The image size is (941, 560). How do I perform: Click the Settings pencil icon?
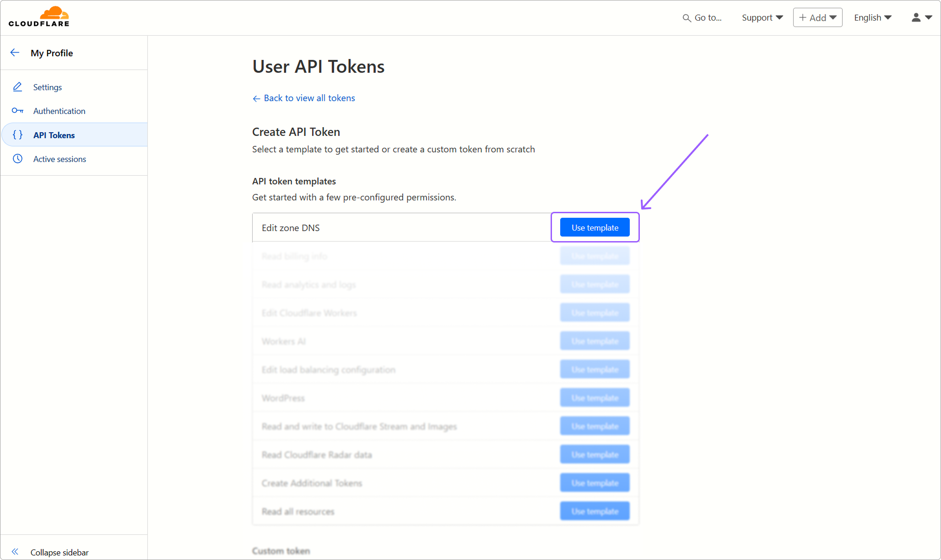coord(17,87)
